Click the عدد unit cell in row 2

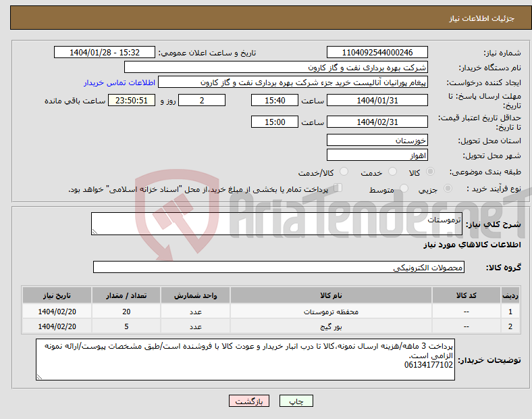tap(195, 326)
